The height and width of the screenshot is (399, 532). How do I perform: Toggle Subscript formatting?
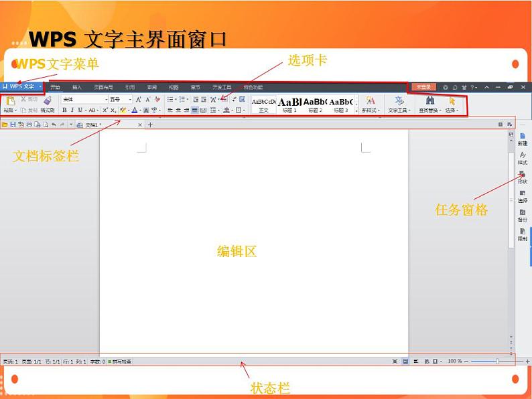pos(113,110)
